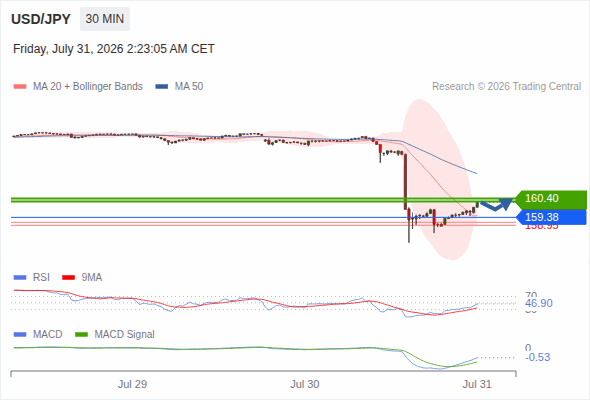Click the RSI legend label
Image resolution: width=590 pixels, height=400 pixels.
[41, 278]
